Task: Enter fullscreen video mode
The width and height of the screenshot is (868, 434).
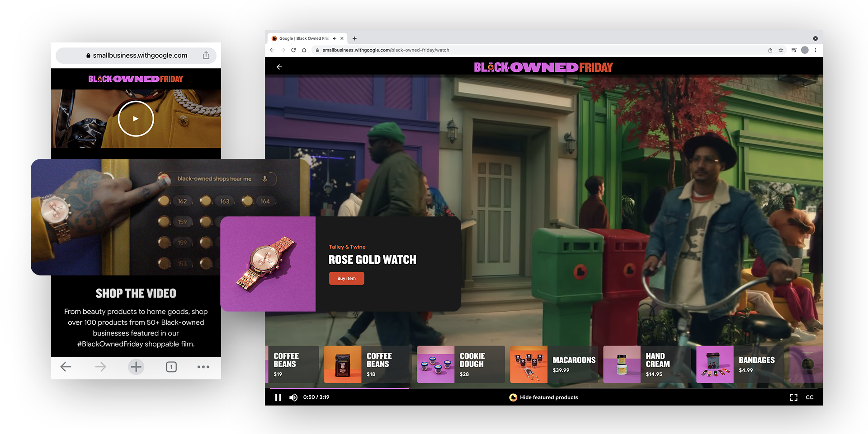Action: click(x=793, y=397)
